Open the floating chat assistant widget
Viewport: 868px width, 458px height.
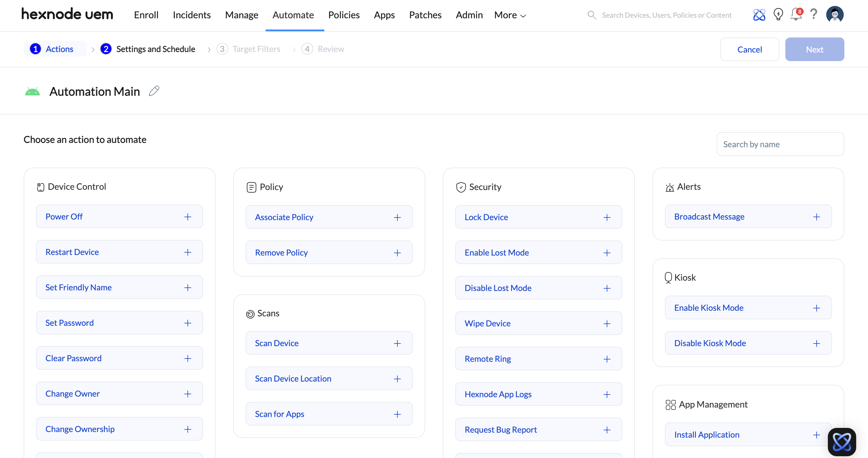tap(842, 441)
